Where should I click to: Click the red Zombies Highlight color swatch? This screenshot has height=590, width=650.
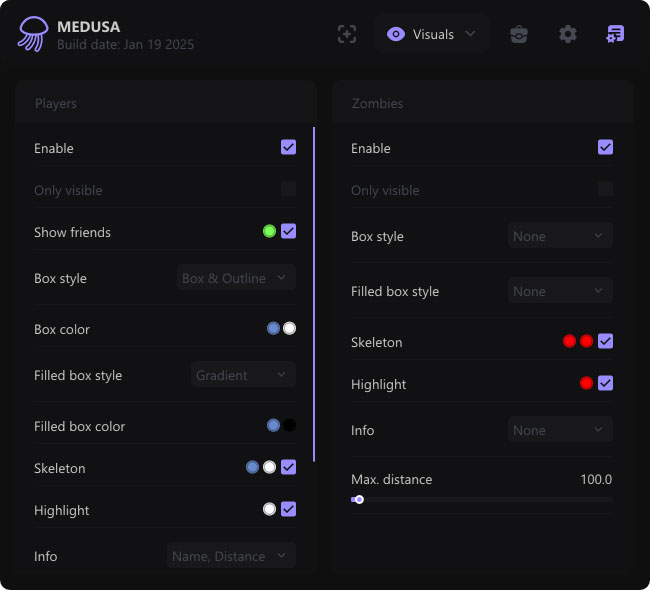[x=586, y=384]
